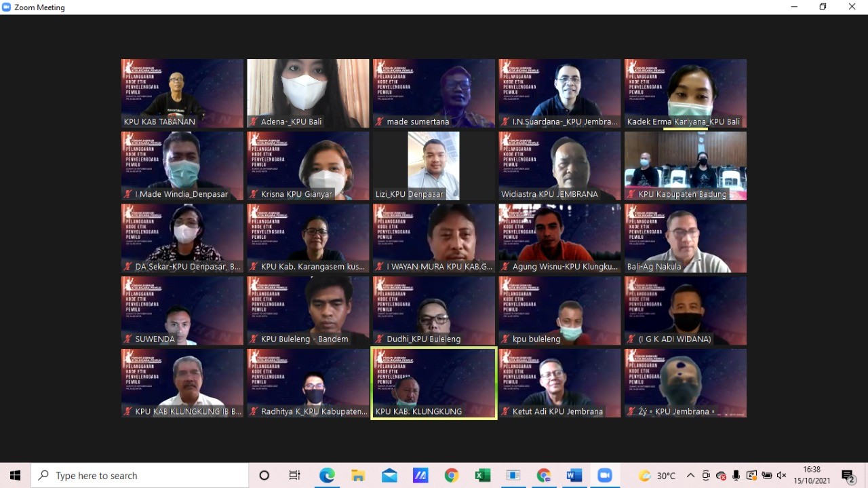Select the KPU KAB. KLUNGKUNG highlighted video tile
868x488 pixels.
[434, 383]
